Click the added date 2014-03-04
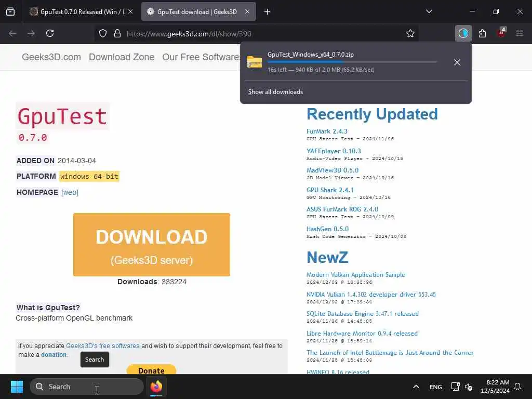 click(77, 161)
